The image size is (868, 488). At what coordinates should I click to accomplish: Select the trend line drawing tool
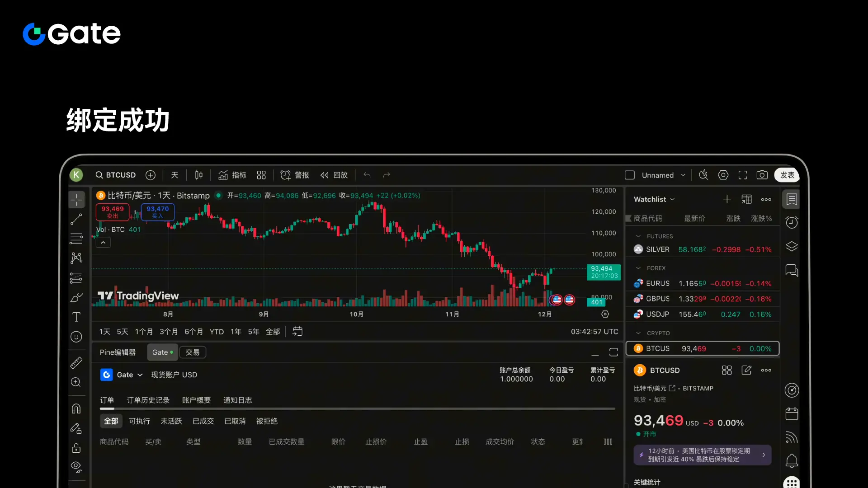[76, 219]
